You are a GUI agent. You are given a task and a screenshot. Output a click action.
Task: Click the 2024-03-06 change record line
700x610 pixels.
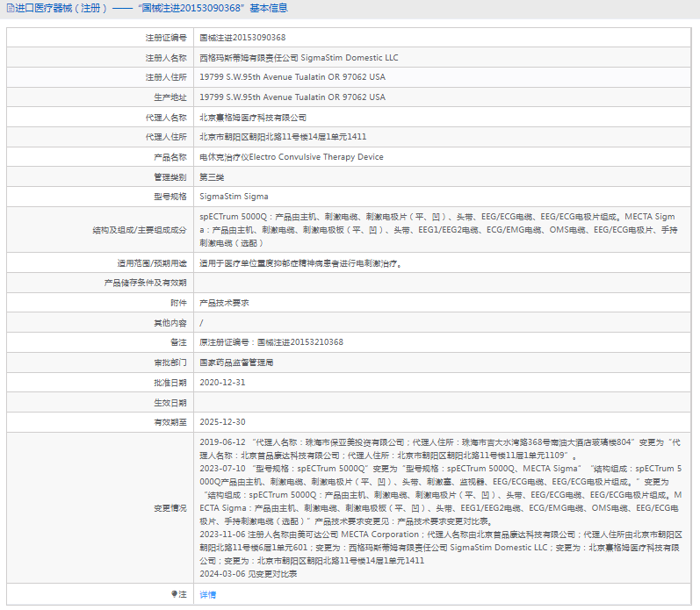[x=248, y=573]
